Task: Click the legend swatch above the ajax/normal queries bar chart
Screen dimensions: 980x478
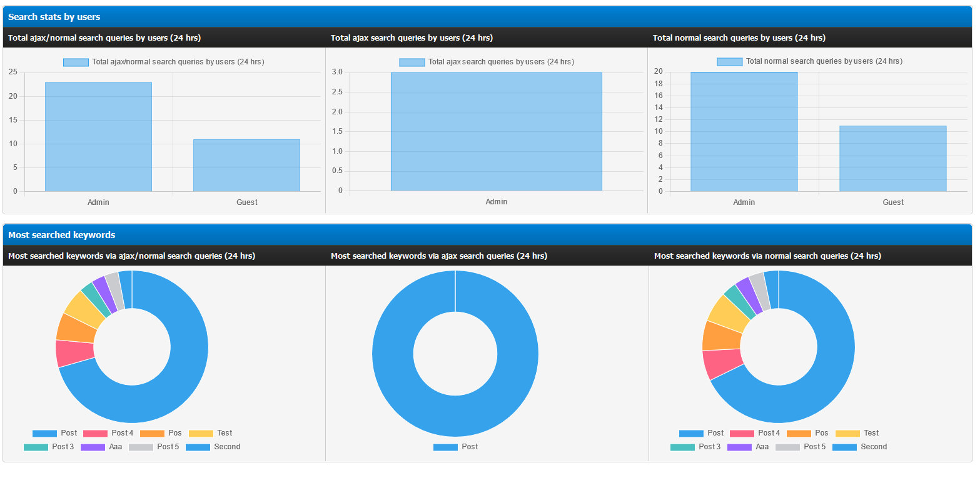Action: point(76,62)
